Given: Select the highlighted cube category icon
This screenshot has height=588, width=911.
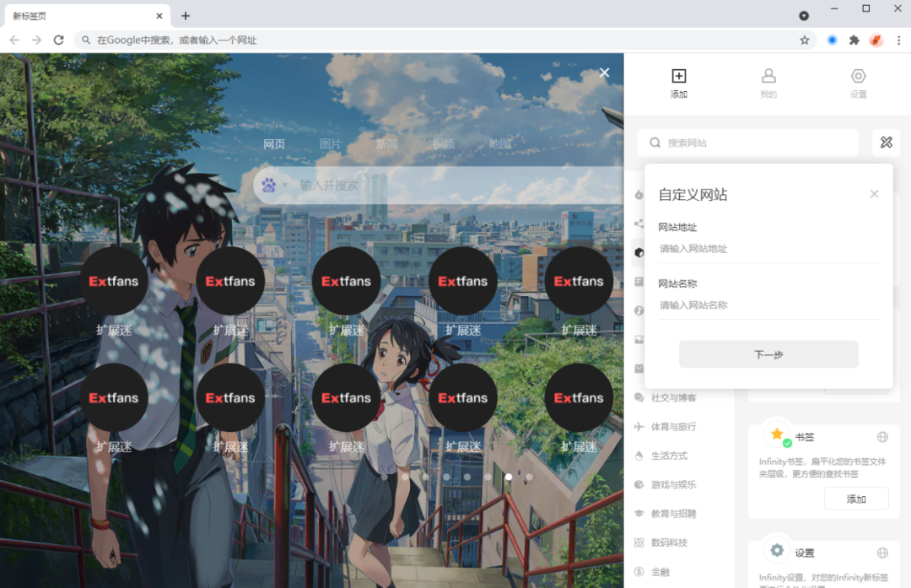Looking at the screenshot, I should (639, 253).
